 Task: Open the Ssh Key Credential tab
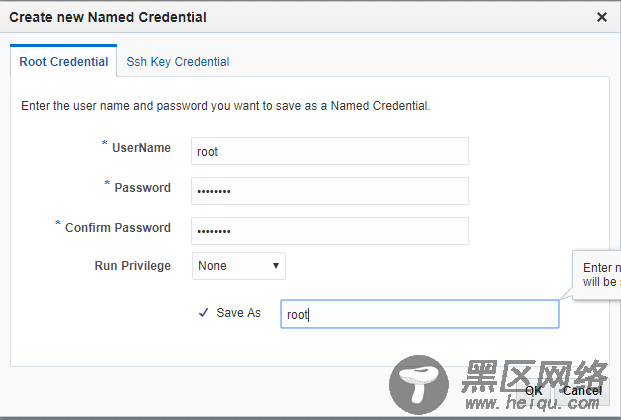(x=178, y=62)
